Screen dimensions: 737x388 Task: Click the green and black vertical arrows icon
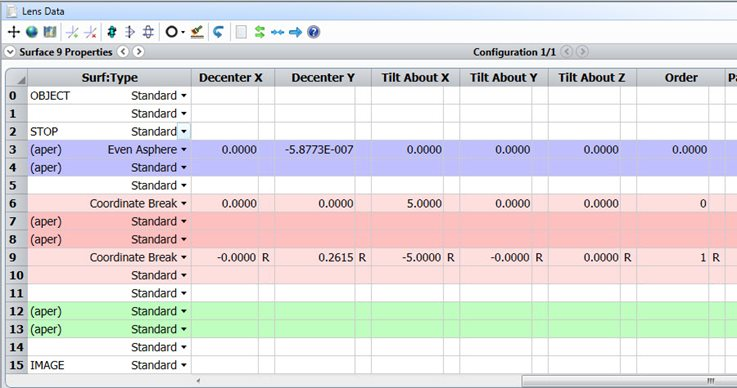tap(112, 32)
